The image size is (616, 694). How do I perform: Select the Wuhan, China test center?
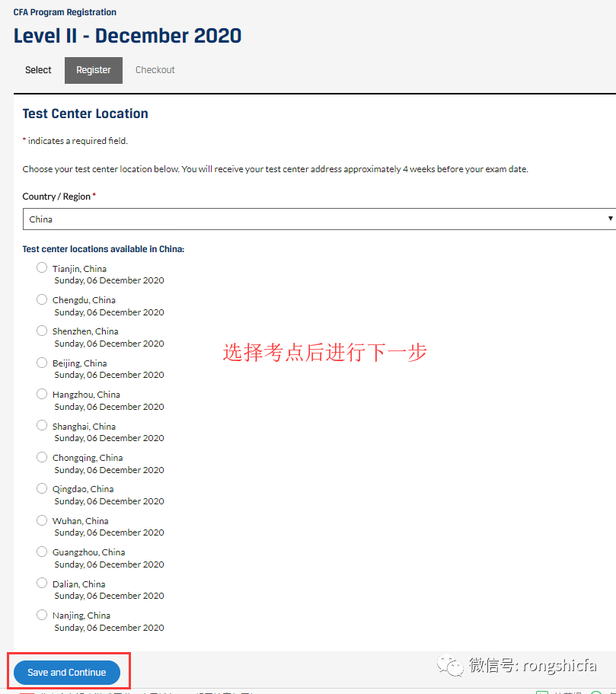pos(42,520)
